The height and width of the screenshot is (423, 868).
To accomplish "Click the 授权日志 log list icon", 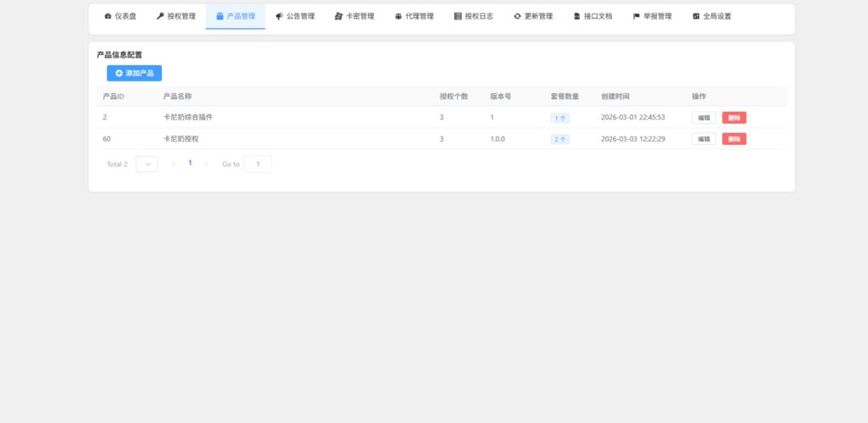I will (x=458, y=16).
